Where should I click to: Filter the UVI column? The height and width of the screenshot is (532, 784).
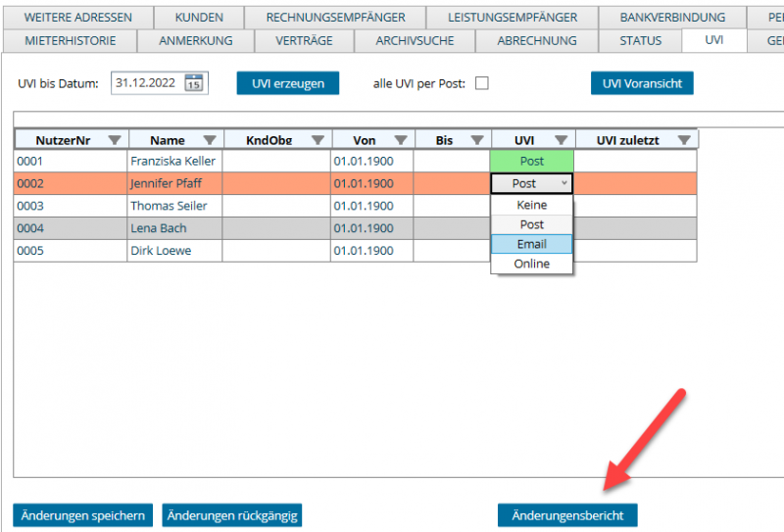point(561,140)
